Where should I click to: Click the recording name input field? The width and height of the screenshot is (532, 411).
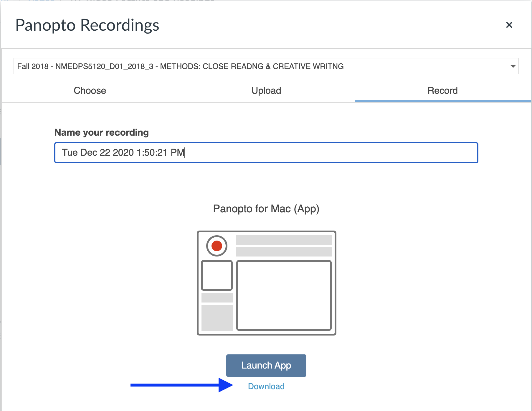tap(266, 153)
